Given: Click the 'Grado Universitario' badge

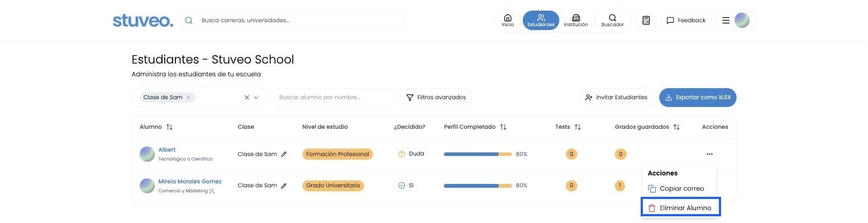Looking at the screenshot, I should [x=333, y=186].
